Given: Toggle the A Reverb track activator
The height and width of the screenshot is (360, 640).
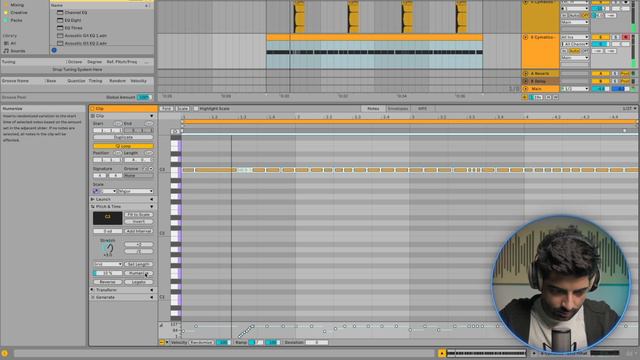Looking at the screenshot, I should point(600,73).
